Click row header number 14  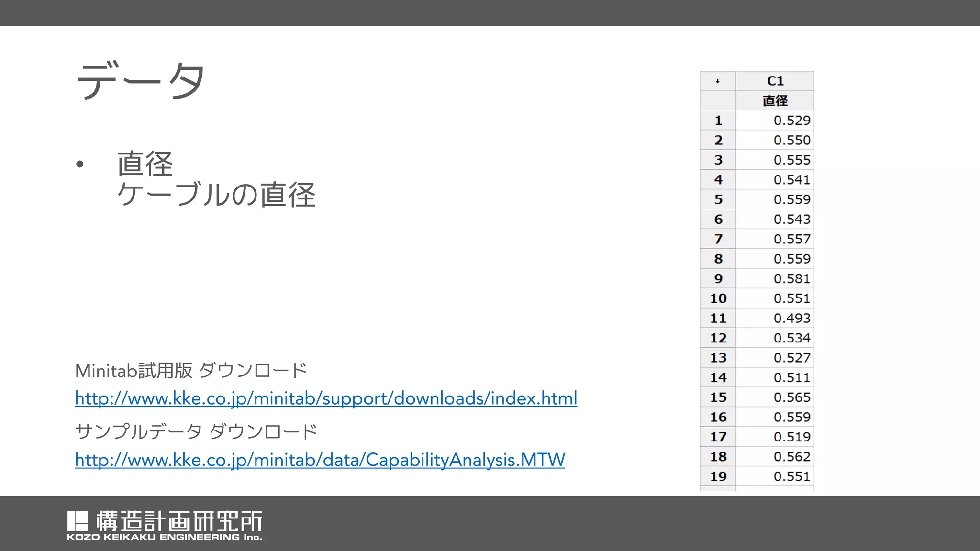click(x=718, y=377)
